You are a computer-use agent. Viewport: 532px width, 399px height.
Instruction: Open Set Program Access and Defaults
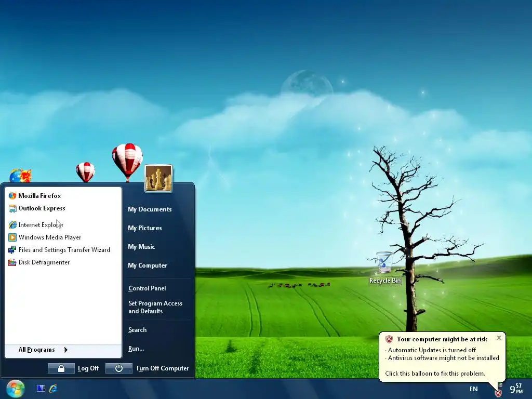pyautogui.click(x=155, y=307)
